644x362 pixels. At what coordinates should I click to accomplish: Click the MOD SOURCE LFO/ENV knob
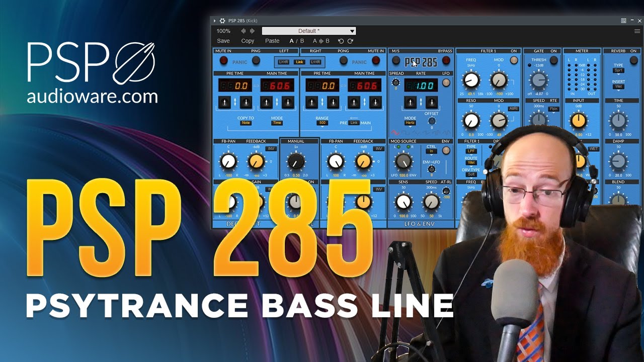tap(404, 161)
